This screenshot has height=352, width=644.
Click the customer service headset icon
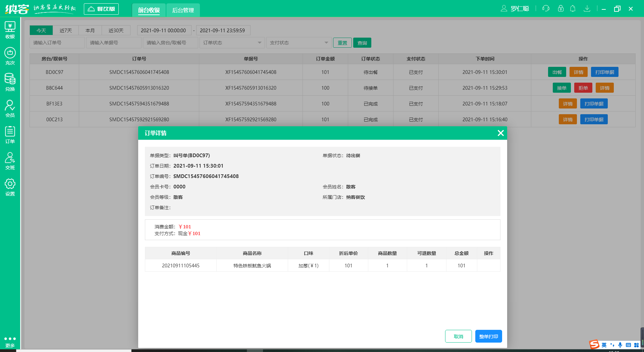[x=546, y=9]
